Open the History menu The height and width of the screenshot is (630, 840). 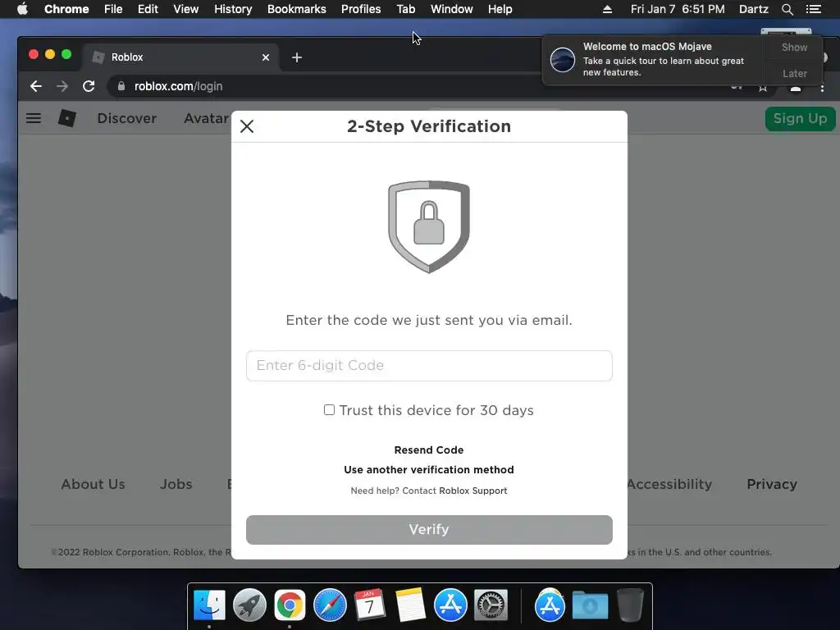tap(233, 9)
